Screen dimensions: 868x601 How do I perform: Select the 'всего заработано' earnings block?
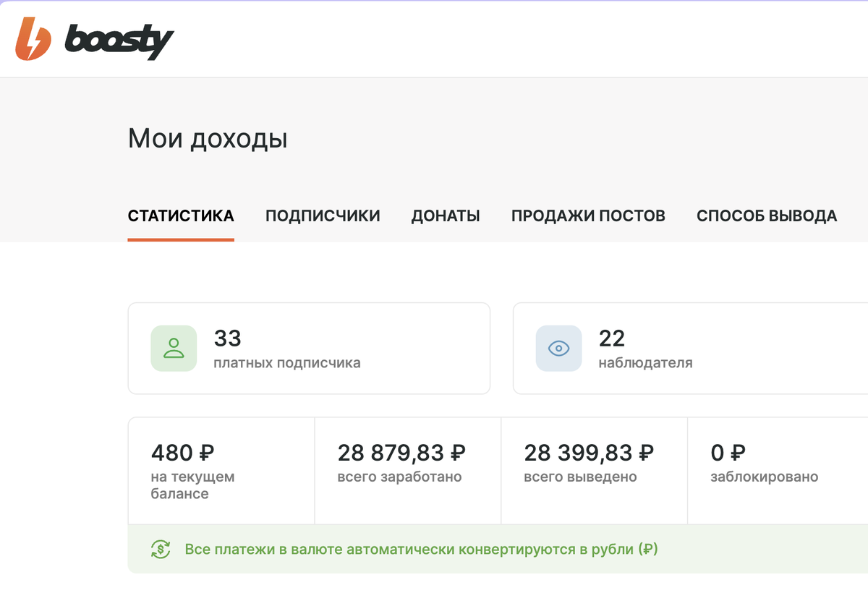pos(407,463)
